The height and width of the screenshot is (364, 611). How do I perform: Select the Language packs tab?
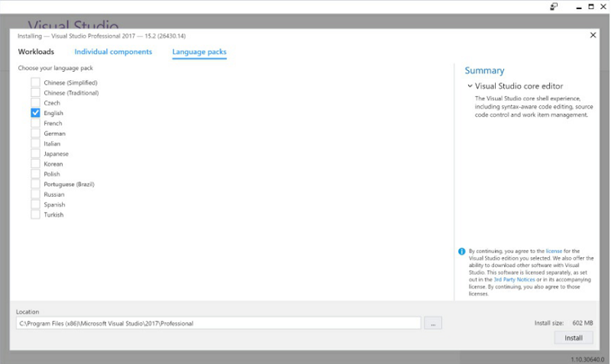(x=199, y=52)
